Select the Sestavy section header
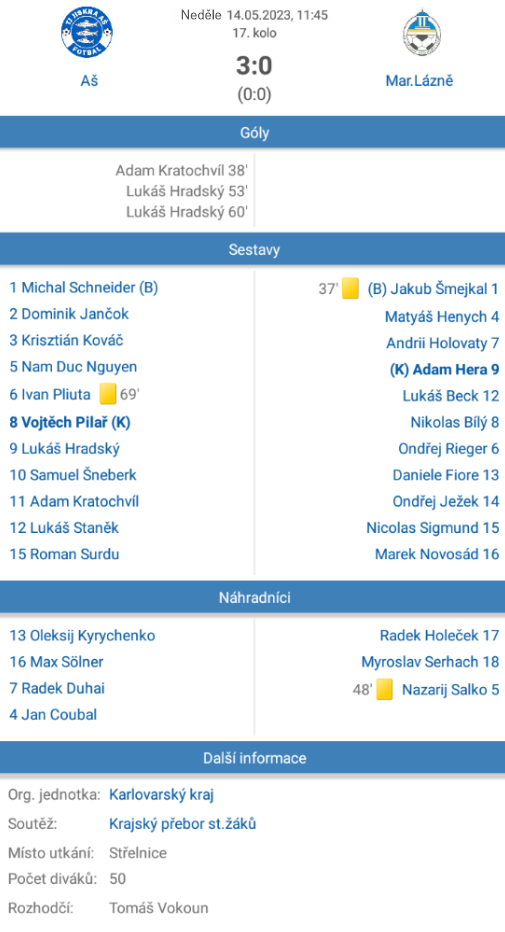505x932 pixels. tap(252, 250)
